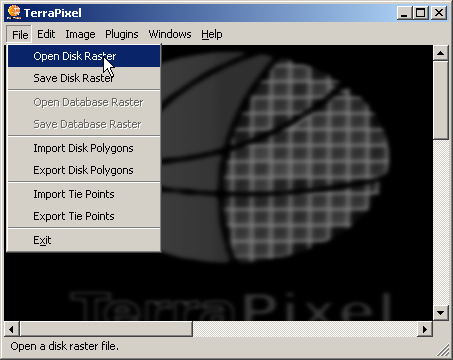This screenshot has height=360, width=453.
Task: Choose Import Tie Points
Action: coord(84,194)
